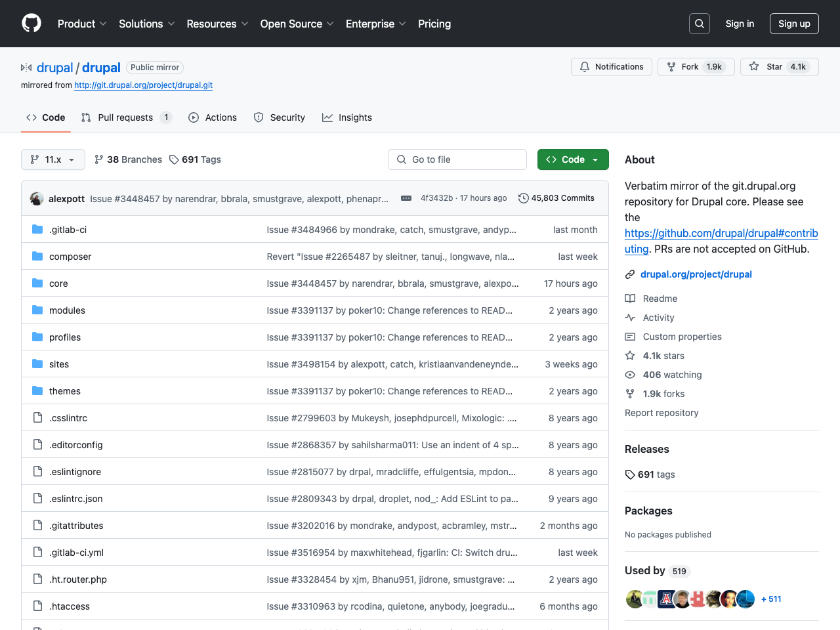Image resolution: width=840 pixels, height=630 pixels.
Task: Open the Releases heading link
Action: tap(647, 449)
